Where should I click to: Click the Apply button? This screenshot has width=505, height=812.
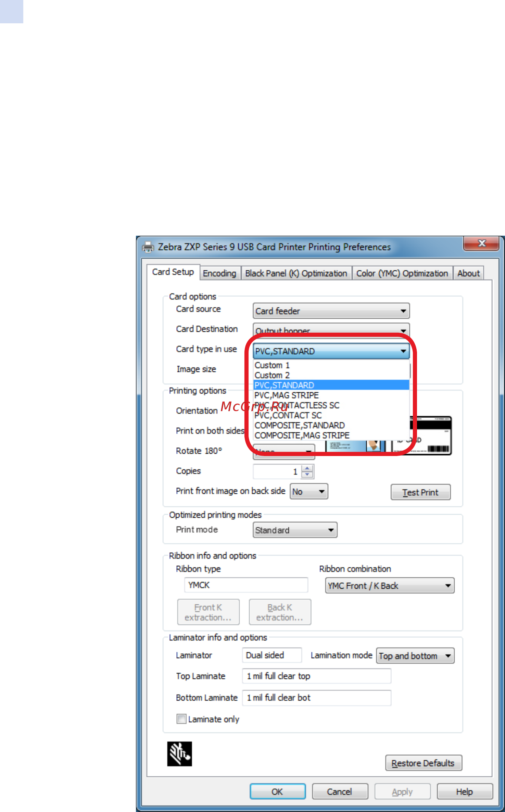pos(402,791)
